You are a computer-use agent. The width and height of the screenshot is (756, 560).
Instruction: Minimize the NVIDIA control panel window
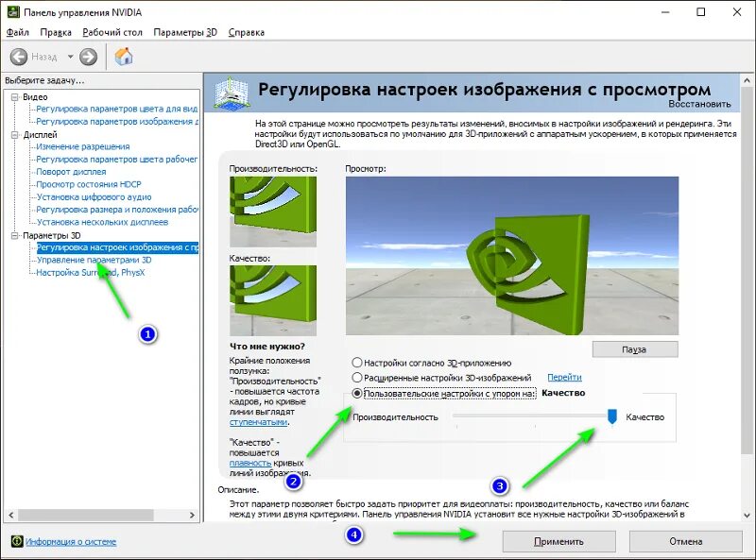pos(666,12)
